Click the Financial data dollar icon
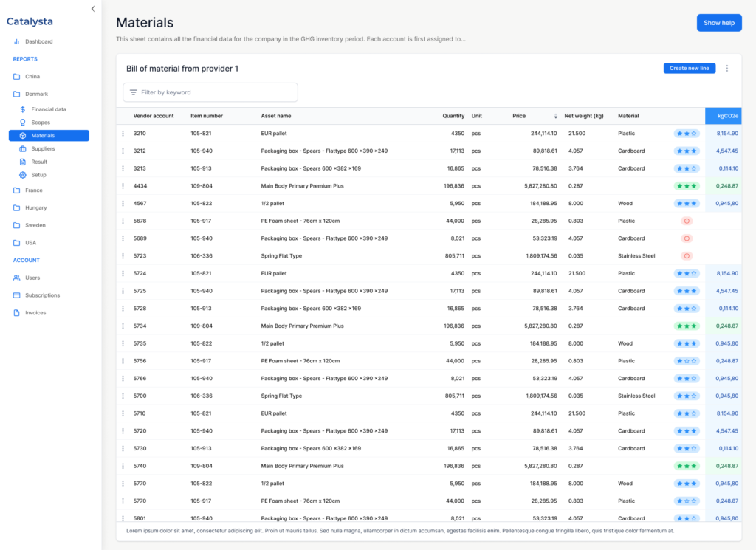Viewport: 756px width, 550px height. [23, 109]
